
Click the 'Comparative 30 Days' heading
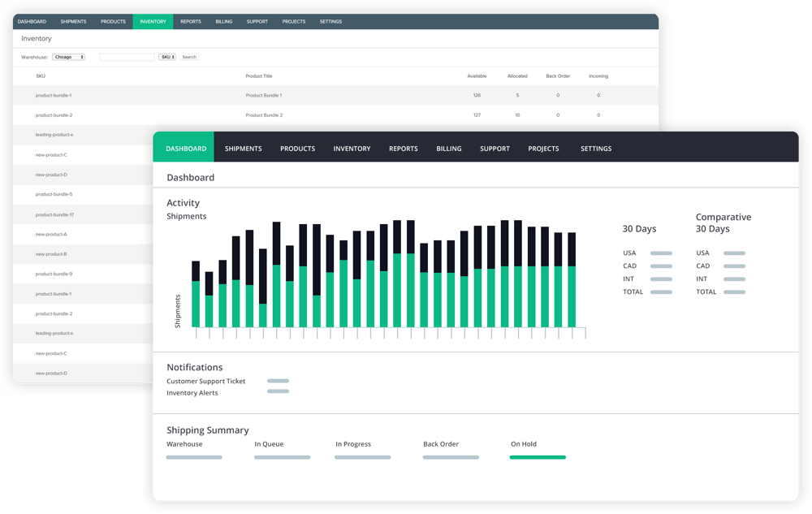pos(723,223)
